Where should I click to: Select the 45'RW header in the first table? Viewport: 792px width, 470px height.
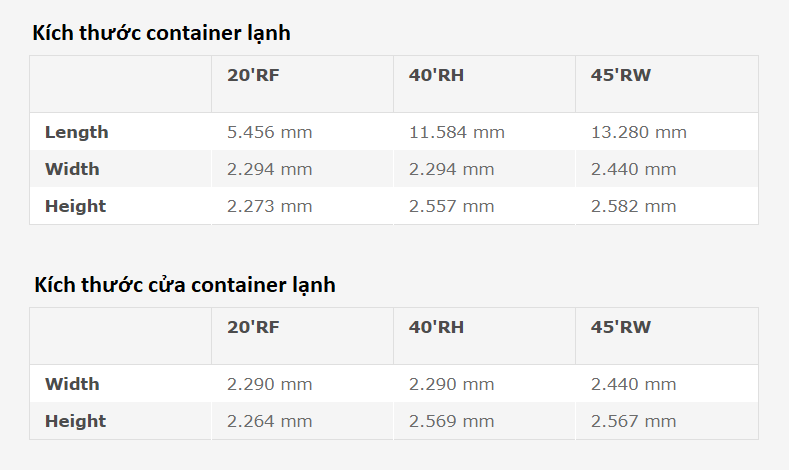point(620,75)
